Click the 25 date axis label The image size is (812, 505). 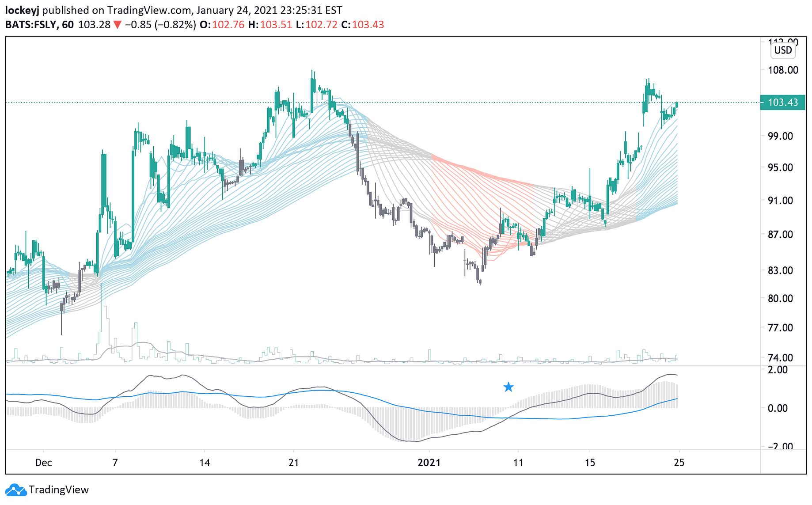pos(679,463)
